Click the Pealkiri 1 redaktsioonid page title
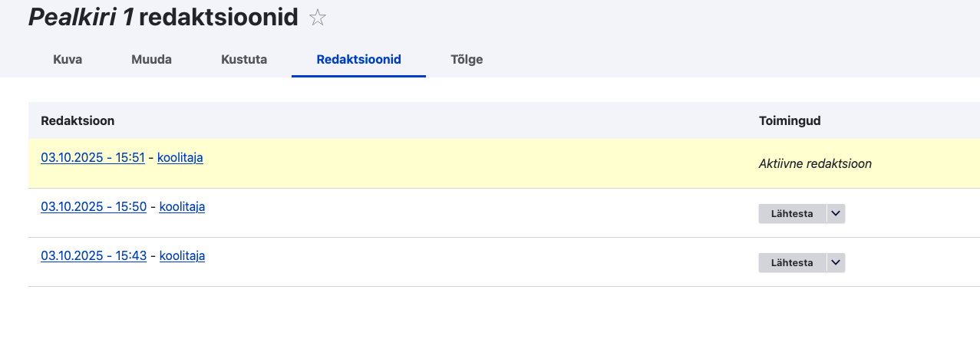Viewport: 980px width, 339px height. (x=163, y=18)
